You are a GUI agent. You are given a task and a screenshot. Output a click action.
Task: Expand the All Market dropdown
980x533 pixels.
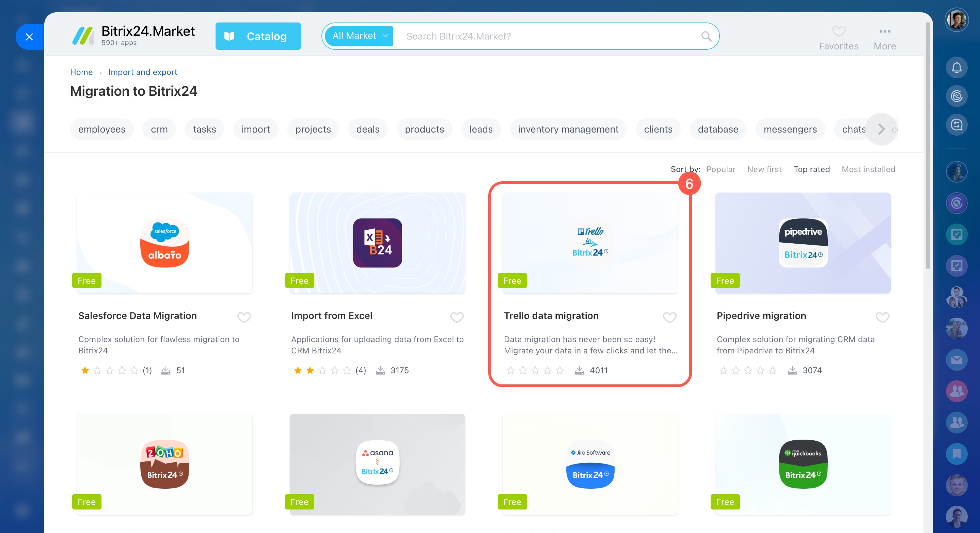pos(359,36)
